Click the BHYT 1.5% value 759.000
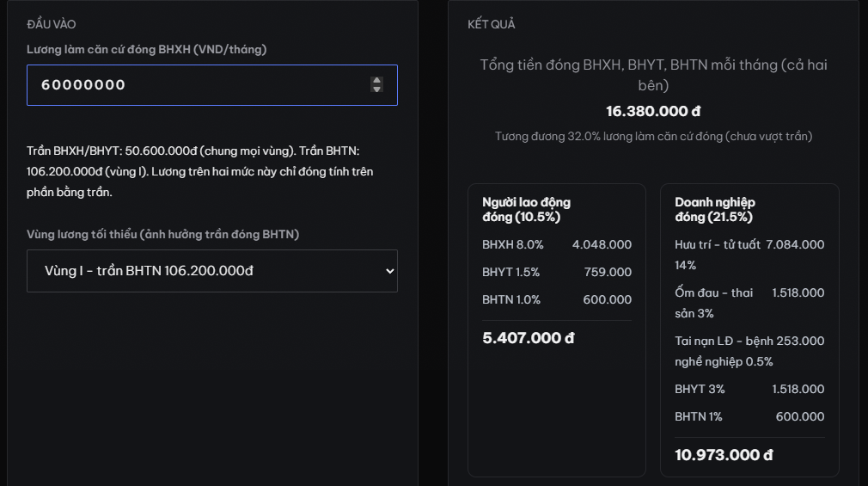 (608, 272)
